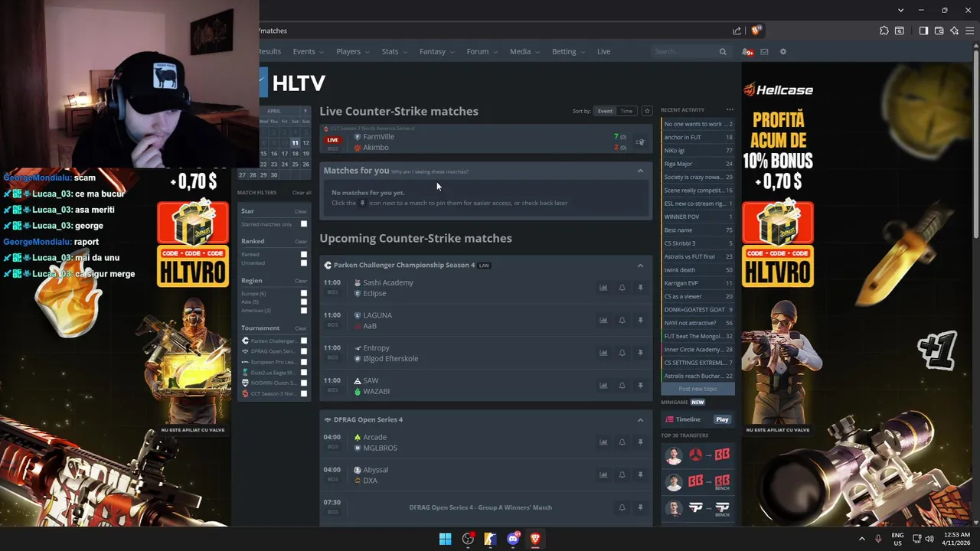The width and height of the screenshot is (980, 551).
Task: Select April 11 on the calendar
Action: [295, 142]
